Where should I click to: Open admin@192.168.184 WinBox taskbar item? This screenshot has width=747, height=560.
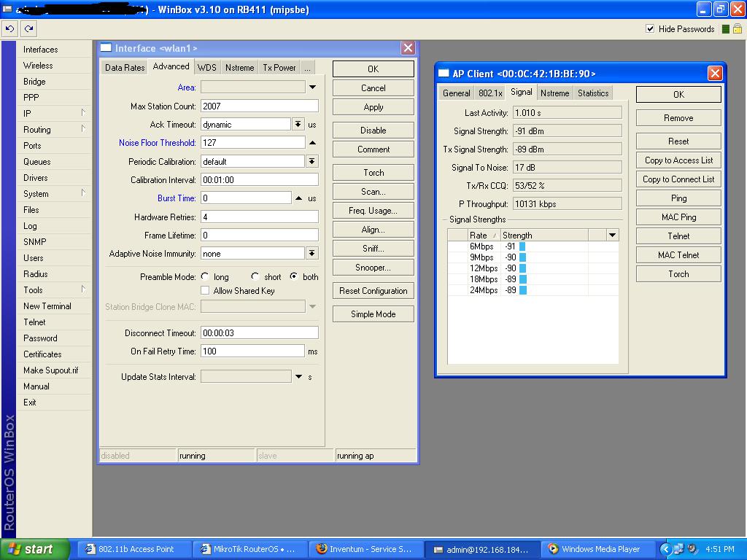tap(481, 549)
